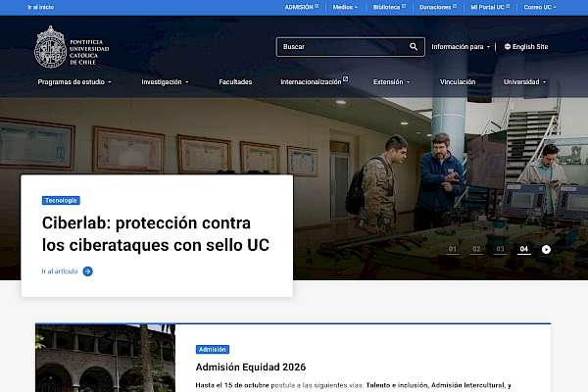Screen dimensions: 588x392
Task: Click the Tecnología tag
Action: 61,200
